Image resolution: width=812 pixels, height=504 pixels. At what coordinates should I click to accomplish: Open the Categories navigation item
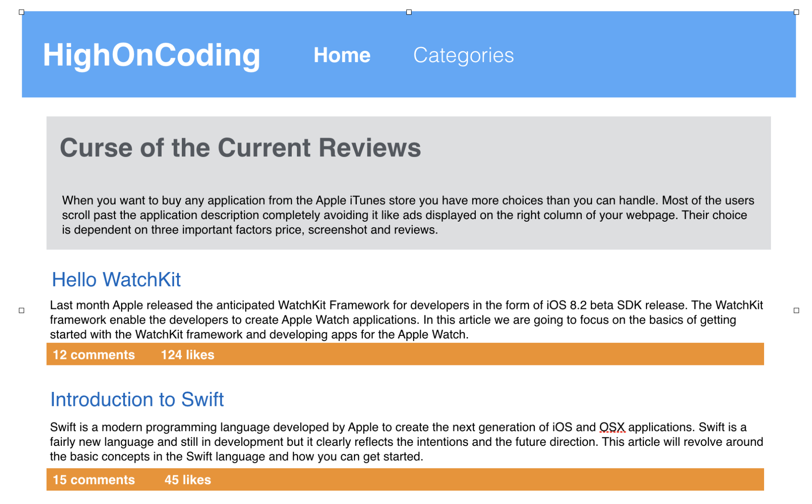(x=464, y=55)
